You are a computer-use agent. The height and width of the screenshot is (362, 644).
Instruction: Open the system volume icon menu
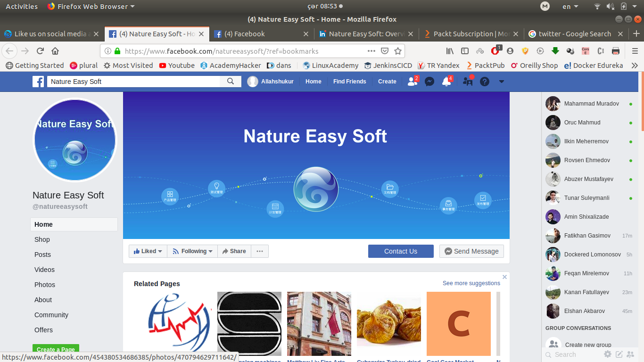(610, 6)
